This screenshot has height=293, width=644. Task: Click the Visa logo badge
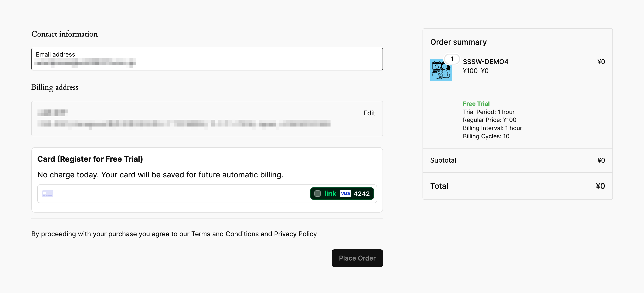pos(345,194)
